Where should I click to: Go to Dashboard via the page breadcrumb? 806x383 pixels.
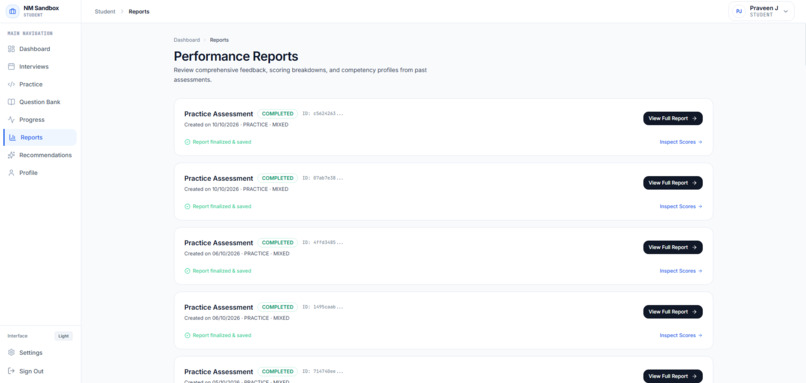point(187,40)
